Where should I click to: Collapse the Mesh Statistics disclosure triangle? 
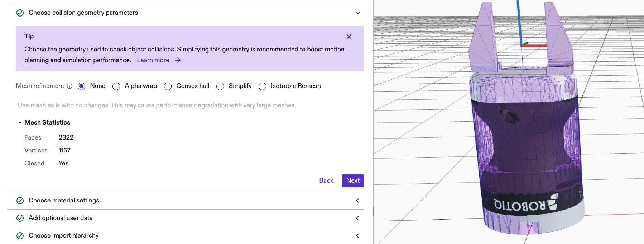(x=20, y=123)
